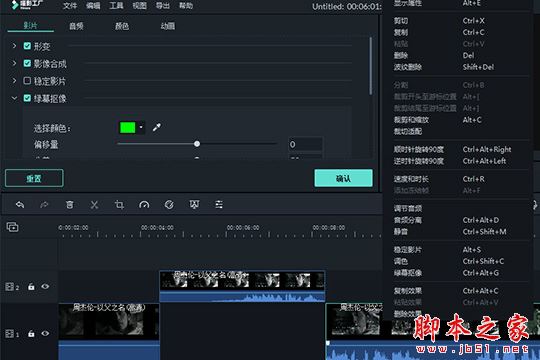Click the properties panel vertical scrollbar
Image resolution: width=540 pixels, height=360 pixels.
pyautogui.click(x=371, y=65)
